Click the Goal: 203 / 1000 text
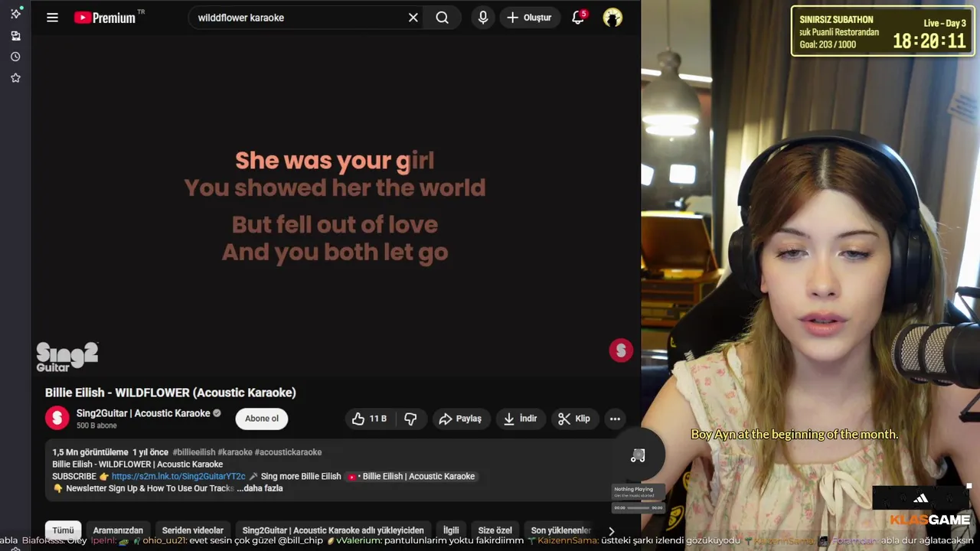Image resolution: width=980 pixels, height=551 pixels. pos(828,45)
